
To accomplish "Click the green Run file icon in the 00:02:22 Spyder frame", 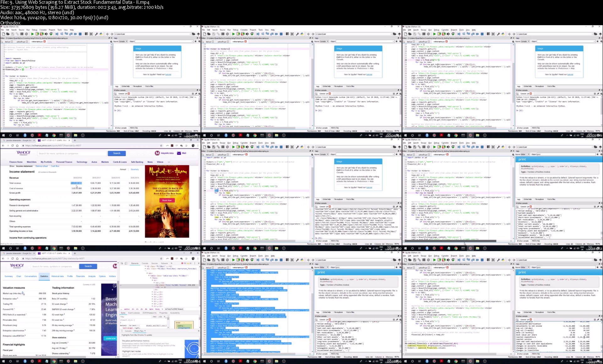I will click(x=32, y=34).
